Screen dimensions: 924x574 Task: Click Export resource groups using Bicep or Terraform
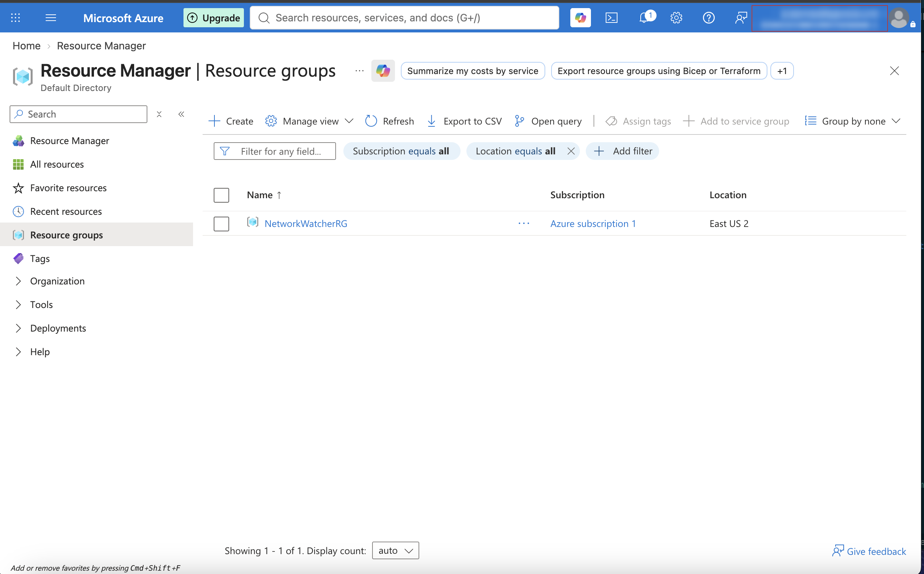click(659, 71)
